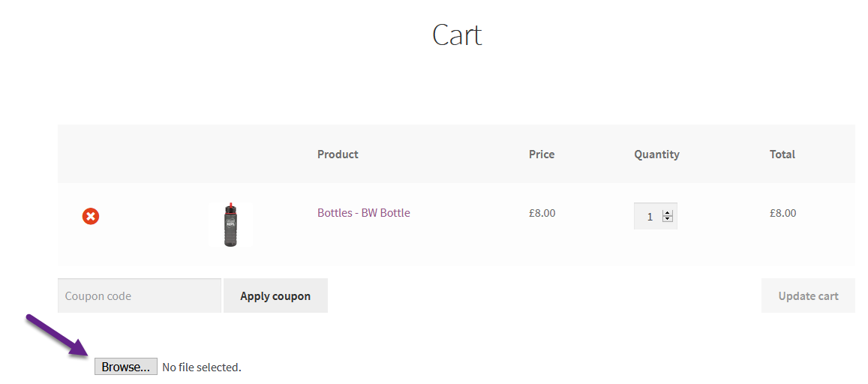Focus the Coupon code input field
Viewport: 868px width, 384px height.
click(x=140, y=296)
